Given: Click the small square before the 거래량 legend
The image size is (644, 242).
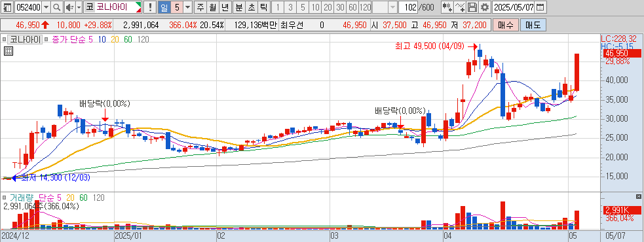Looking at the screenshot, I should [x=5, y=198].
